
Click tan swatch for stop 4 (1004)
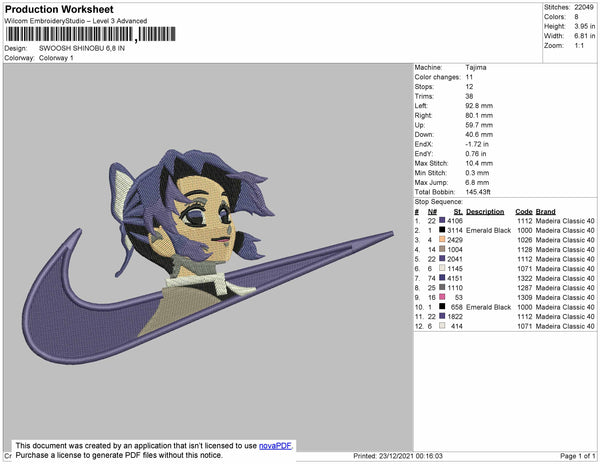pos(442,249)
